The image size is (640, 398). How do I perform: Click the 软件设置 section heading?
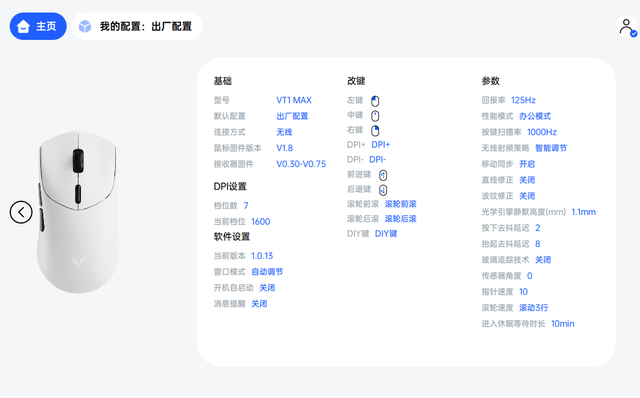pyautogui.click(x=232, y=236)
